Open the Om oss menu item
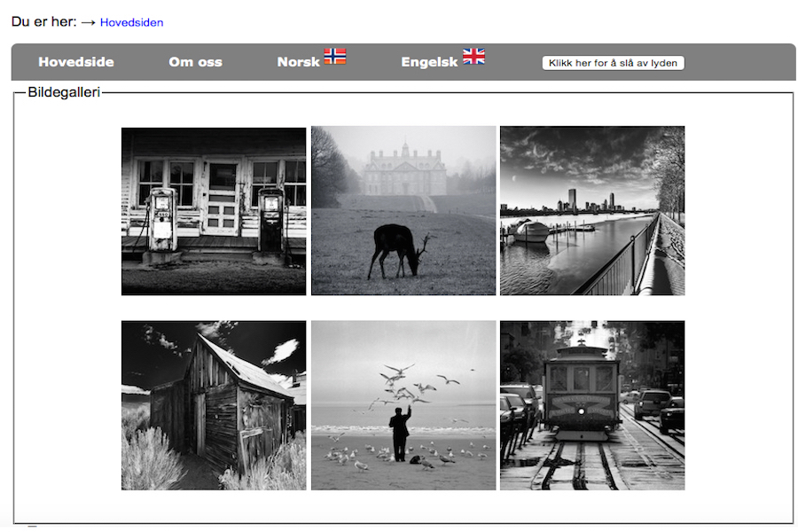798x532 pixels. (195, 62)
